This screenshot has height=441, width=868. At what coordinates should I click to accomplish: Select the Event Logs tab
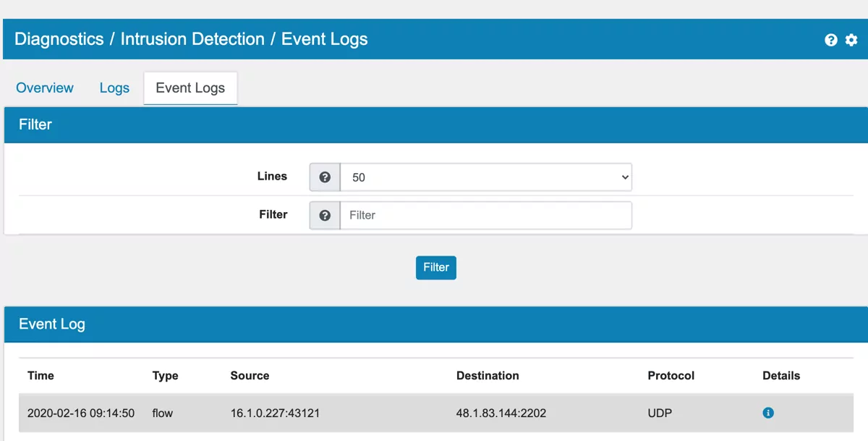(190, 88)
